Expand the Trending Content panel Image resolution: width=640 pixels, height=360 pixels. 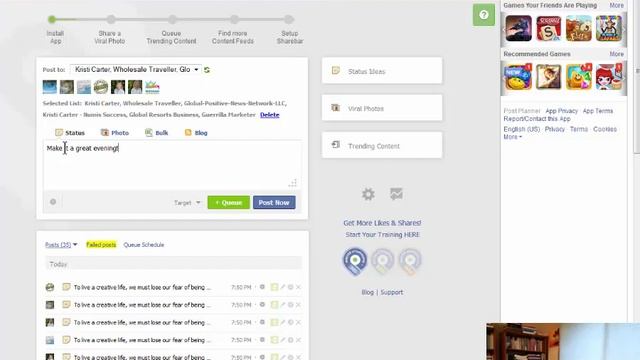click(382, 146)
